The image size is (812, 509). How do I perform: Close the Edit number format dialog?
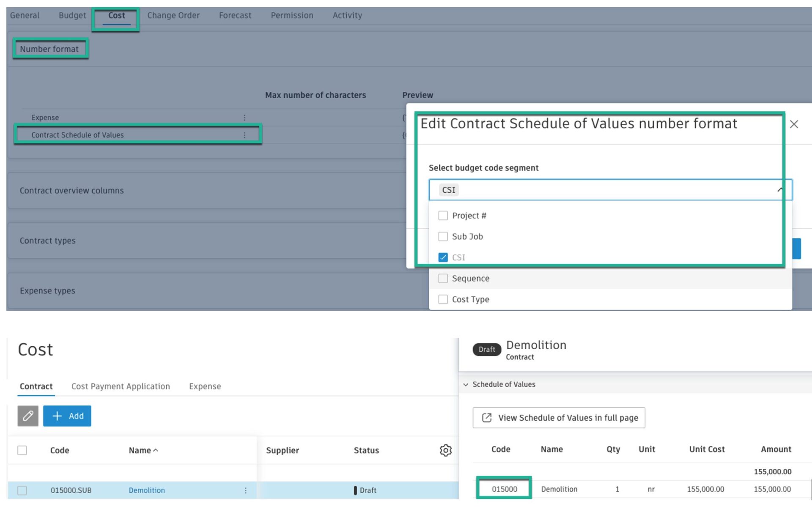point(794,124)
